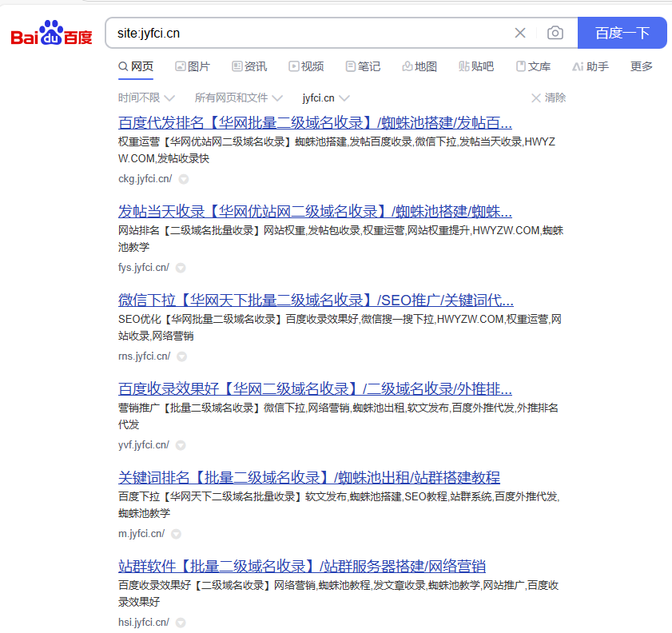Expand the arrow icon beside fys.jyfci.cn/
This screenshot has width=672, height=633.
181,268
